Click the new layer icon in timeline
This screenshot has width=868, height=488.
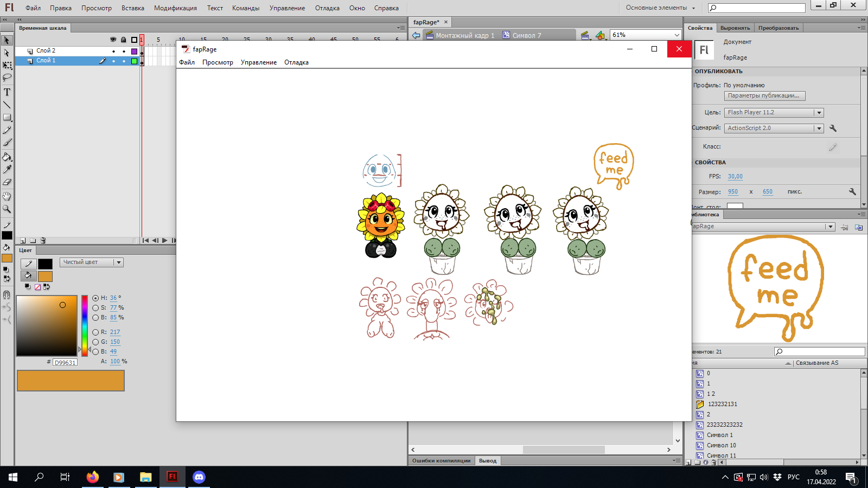[x=23, y=240]
